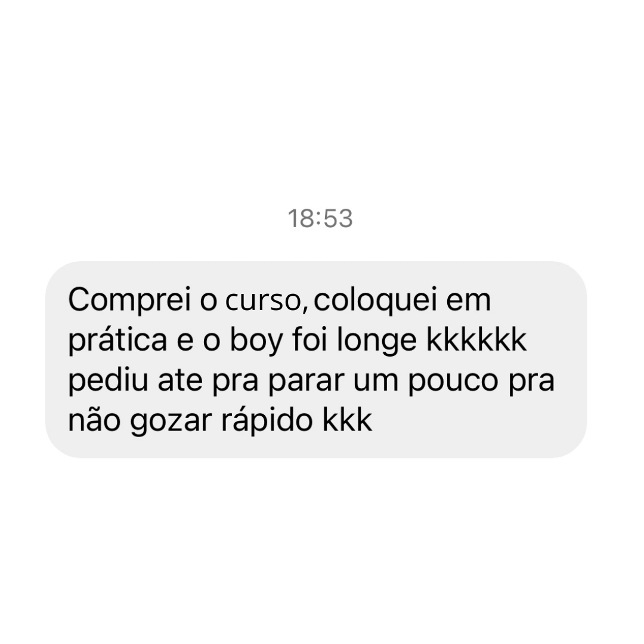Click the word "curso," in the first line

tap(266, 302)
